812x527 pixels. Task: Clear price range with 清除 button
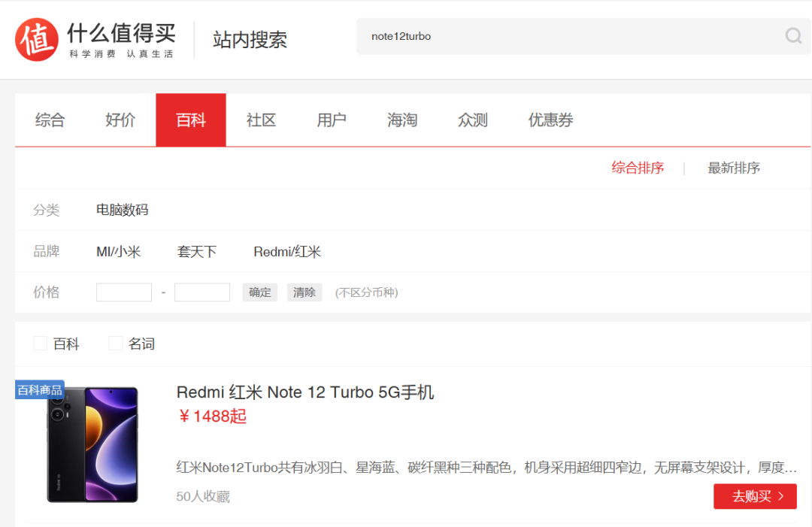(304, 292)
